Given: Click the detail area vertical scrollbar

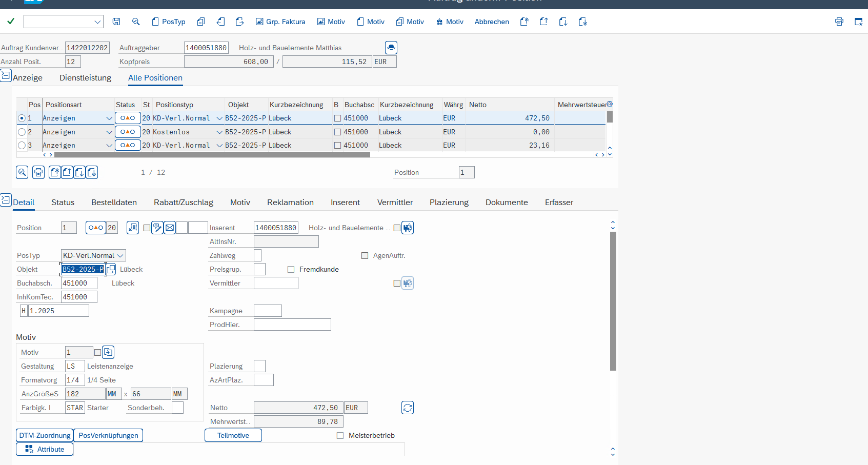Looking at the screenshot, I should coord(613,301).
